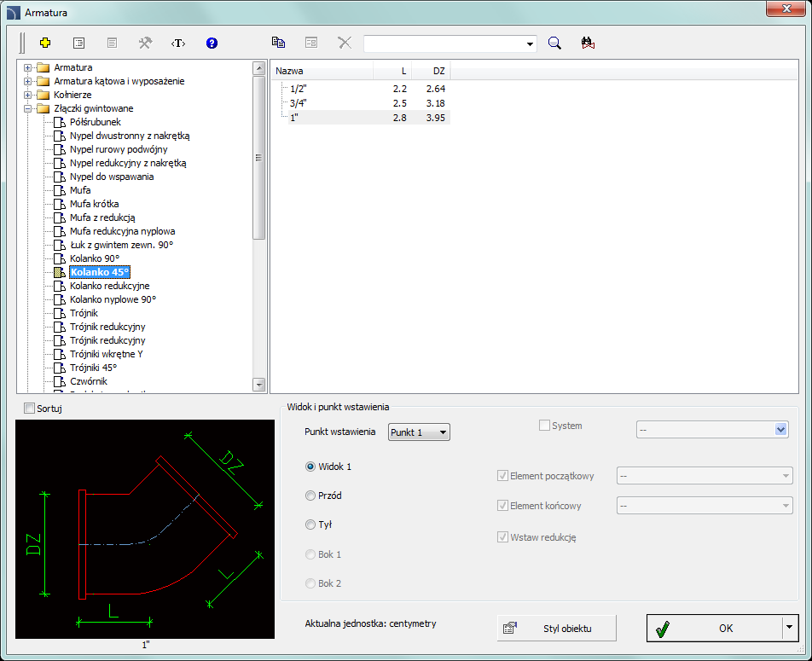812x661 pixels.
Task: Select the Widok 1 radio button
Action: tap(310, 467)
